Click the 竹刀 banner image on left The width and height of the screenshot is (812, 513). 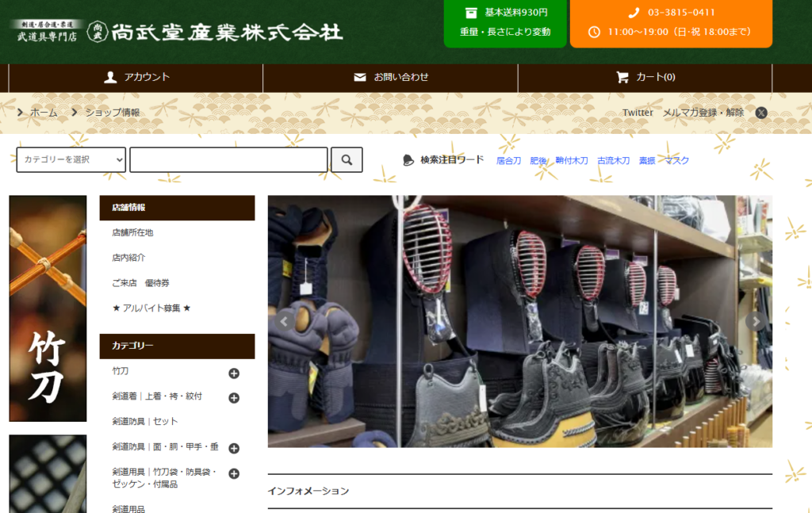tap(48, 308)
